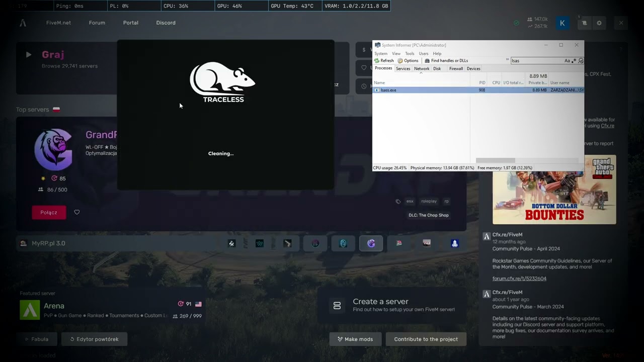Screen dimensions: 644x362
Task: Click the GrandRP gorilla server logo
Action: 53,149
